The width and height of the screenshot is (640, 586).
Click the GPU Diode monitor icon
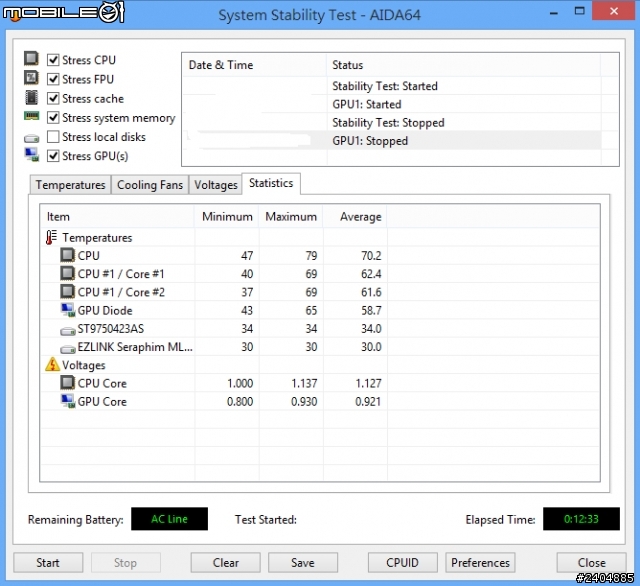(68, 310)
